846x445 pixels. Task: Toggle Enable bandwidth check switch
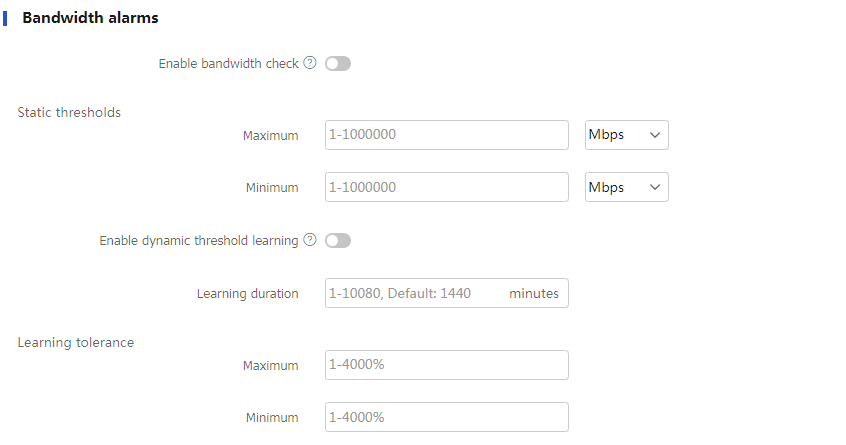(338, 64)
